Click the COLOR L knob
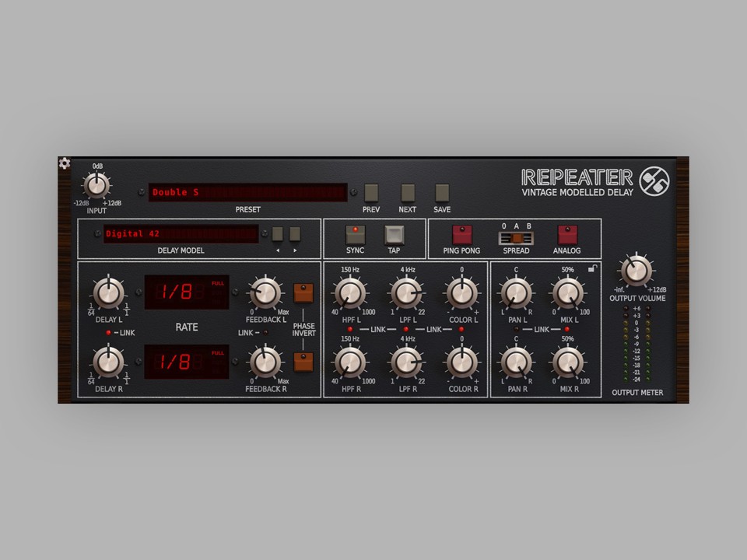747x560 pixels. (461, 293)
